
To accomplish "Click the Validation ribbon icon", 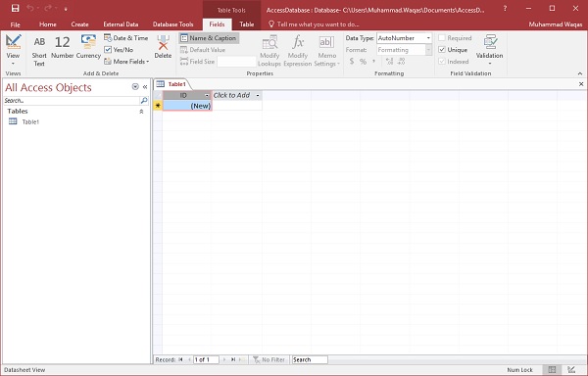I will pyautogui.click(x=489, y=49).
